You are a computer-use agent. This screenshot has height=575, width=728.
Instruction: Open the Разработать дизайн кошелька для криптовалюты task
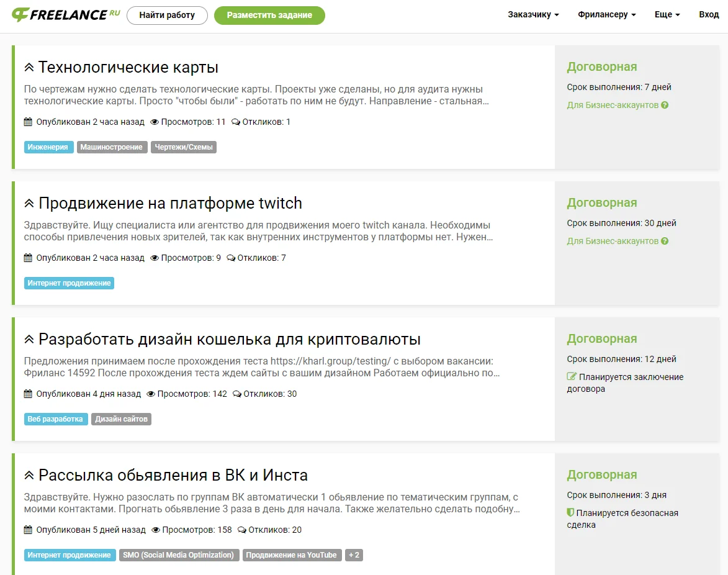click(x=230, y=339)
